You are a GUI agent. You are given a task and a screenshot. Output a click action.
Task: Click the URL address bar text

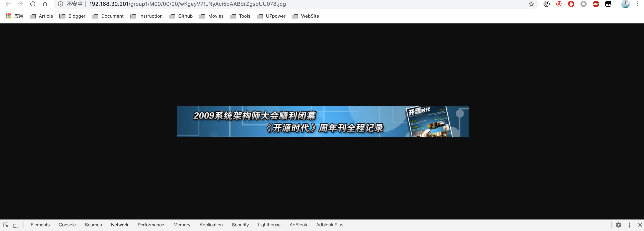tap(187, 4)
